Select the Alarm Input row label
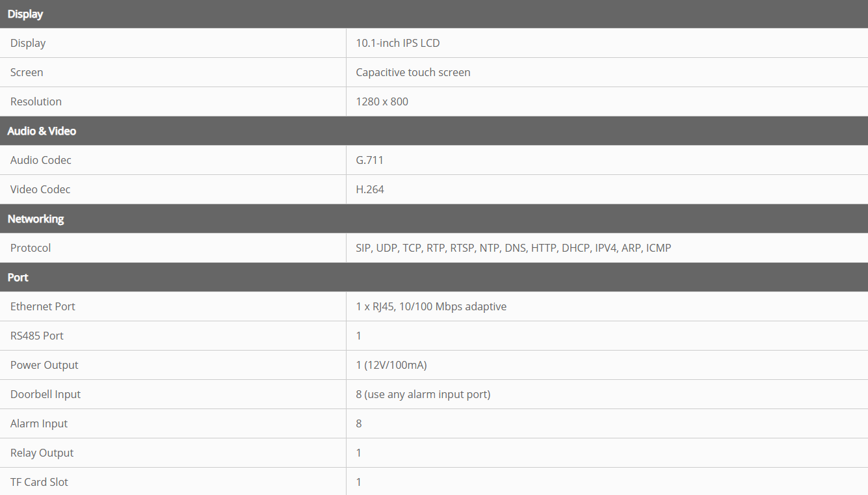The image size is (868, 495). 39,423
